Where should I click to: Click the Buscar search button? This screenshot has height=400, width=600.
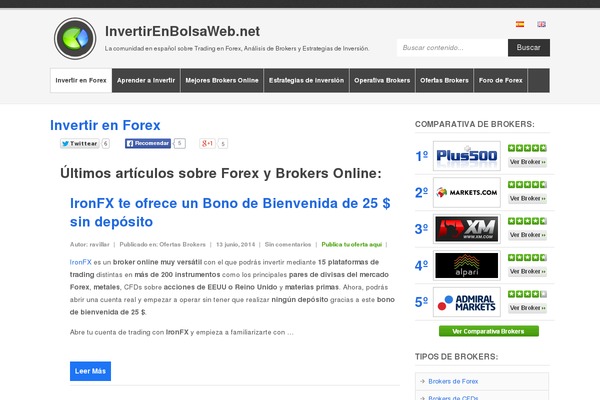(x=529, y=47)
